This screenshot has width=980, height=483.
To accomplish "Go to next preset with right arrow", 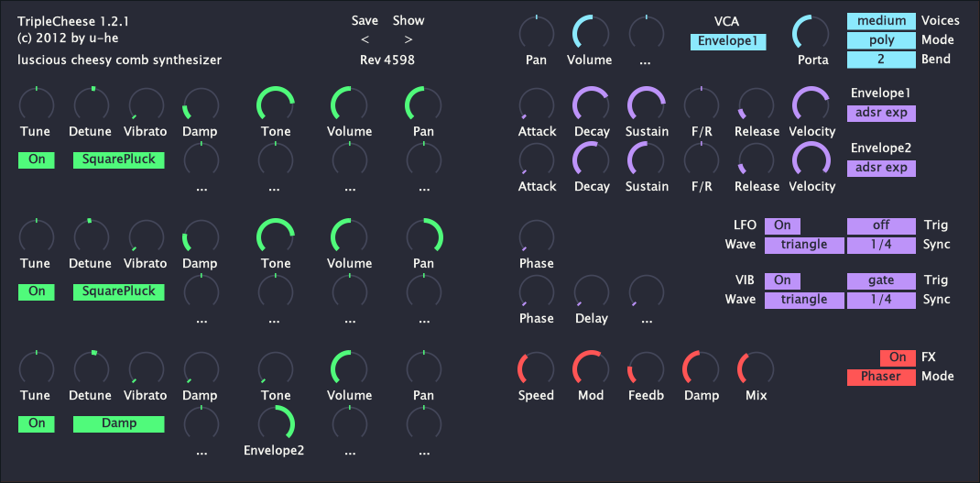I will (x=408, y=40).
